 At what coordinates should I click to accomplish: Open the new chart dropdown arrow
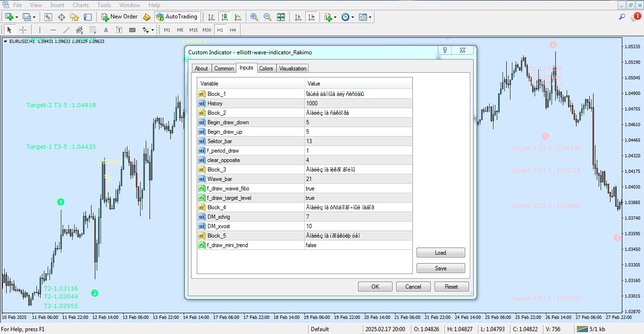tap(17, 17)
